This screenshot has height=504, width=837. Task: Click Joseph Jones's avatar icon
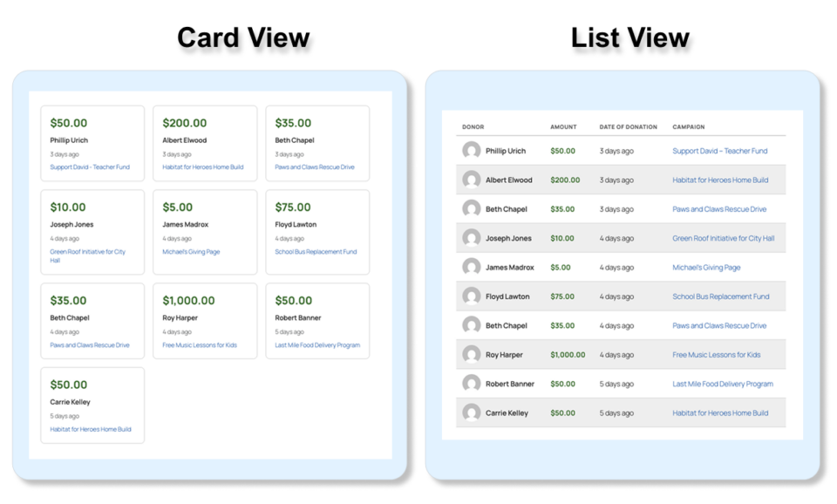(x=471, y=238)
